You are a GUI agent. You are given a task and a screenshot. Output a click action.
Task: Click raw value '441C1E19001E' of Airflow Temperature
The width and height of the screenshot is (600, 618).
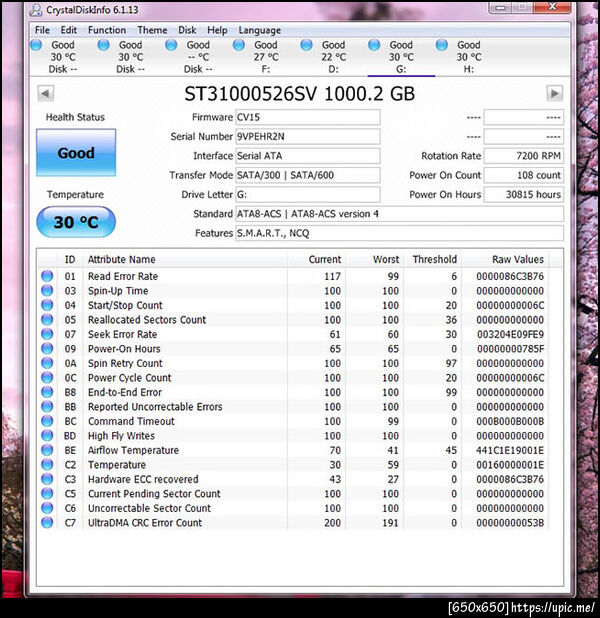tap(510, 450)
